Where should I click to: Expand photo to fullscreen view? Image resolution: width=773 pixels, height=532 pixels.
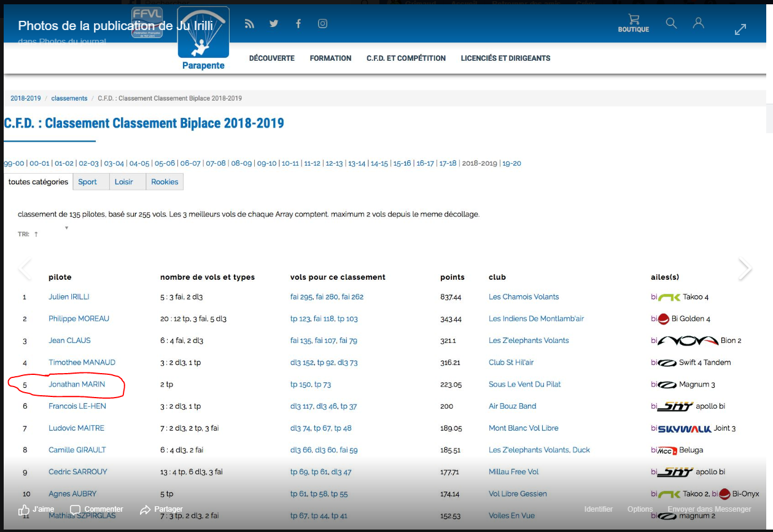(x=741, y=29)
